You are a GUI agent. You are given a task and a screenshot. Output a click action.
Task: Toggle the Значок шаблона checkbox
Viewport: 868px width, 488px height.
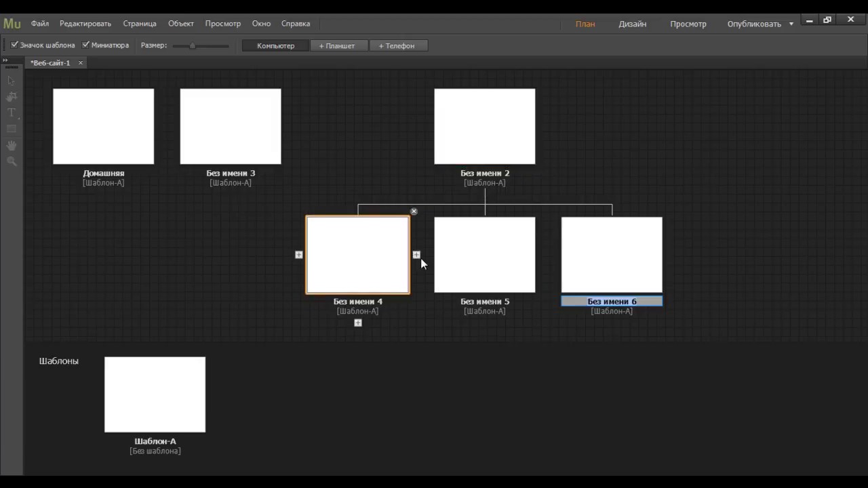14,45
